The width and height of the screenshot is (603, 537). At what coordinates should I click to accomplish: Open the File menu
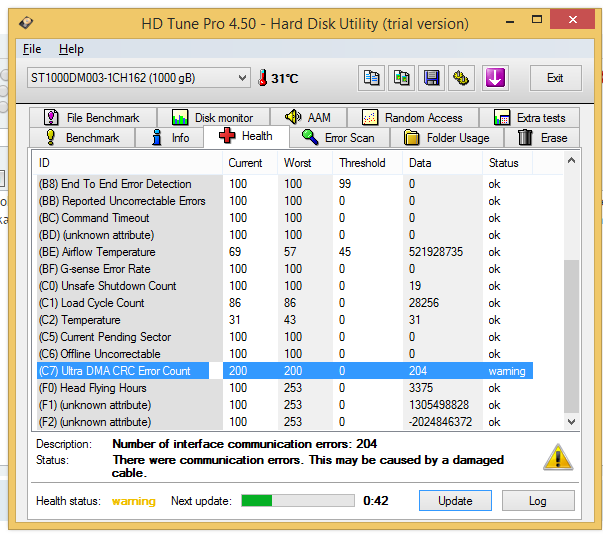click(32, 49)
